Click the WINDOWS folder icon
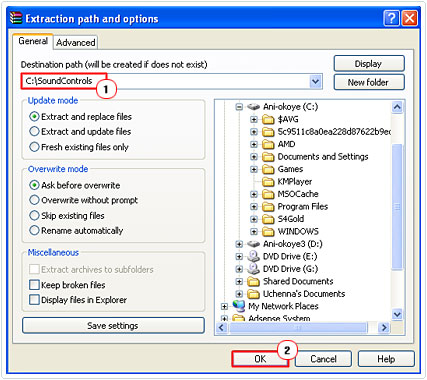Viewport: 427px width, 380px height. pyautogui.click(x=268, y=231)
